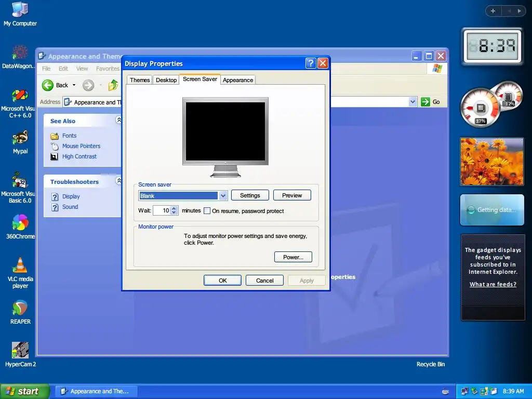Image resolution: width=532 pixels, height=399 pixels.
Task: Click the network computers tray icon
Action: pos(464,391)
